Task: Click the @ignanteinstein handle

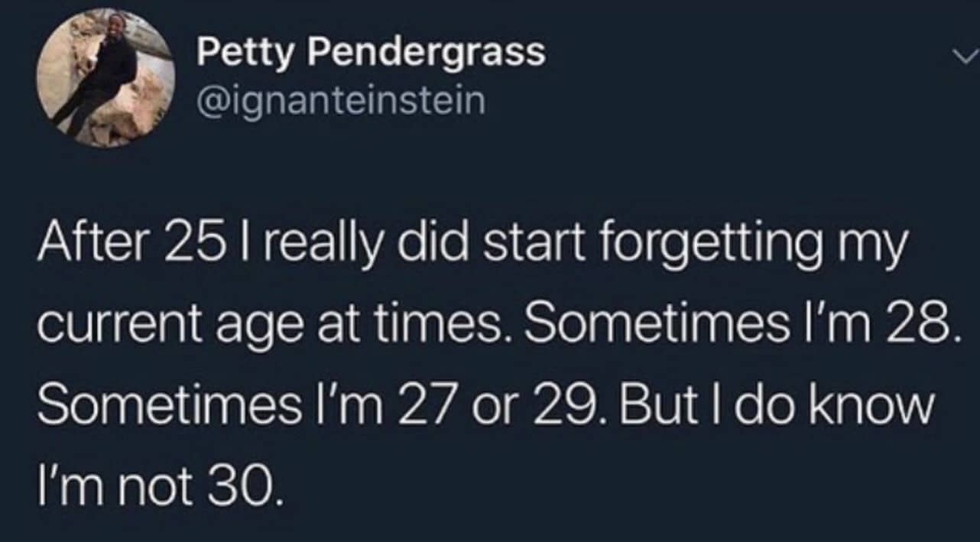Action: point(340,100)
